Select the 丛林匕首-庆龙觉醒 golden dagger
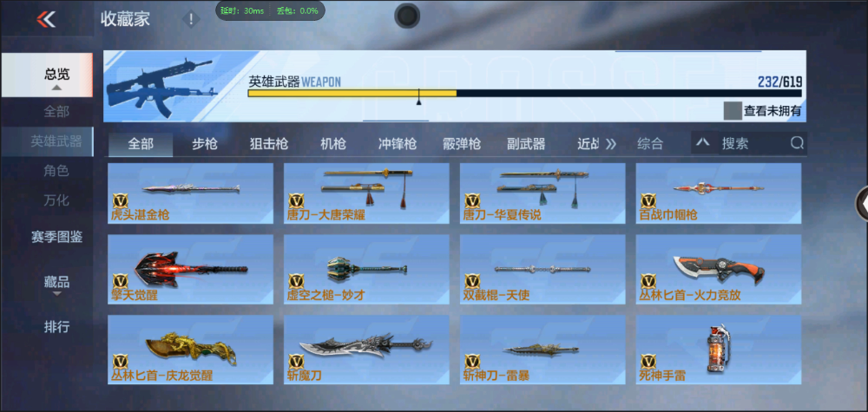The height and width of the screenshot is (412, 868). (x=191, y=349)
